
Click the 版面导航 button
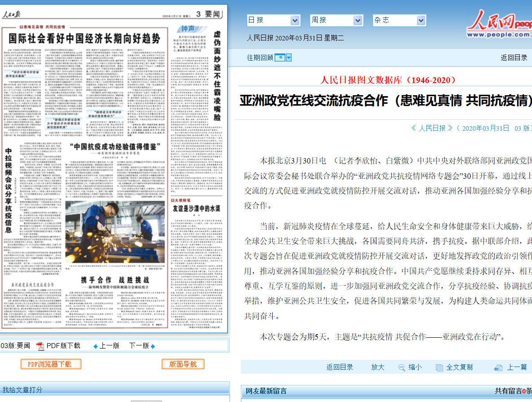coord(183,364)
